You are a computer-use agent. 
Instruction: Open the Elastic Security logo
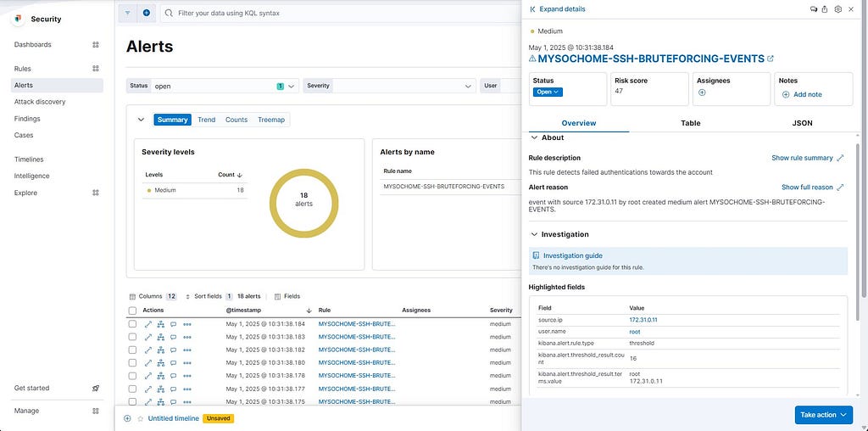(x=19, y=19)
